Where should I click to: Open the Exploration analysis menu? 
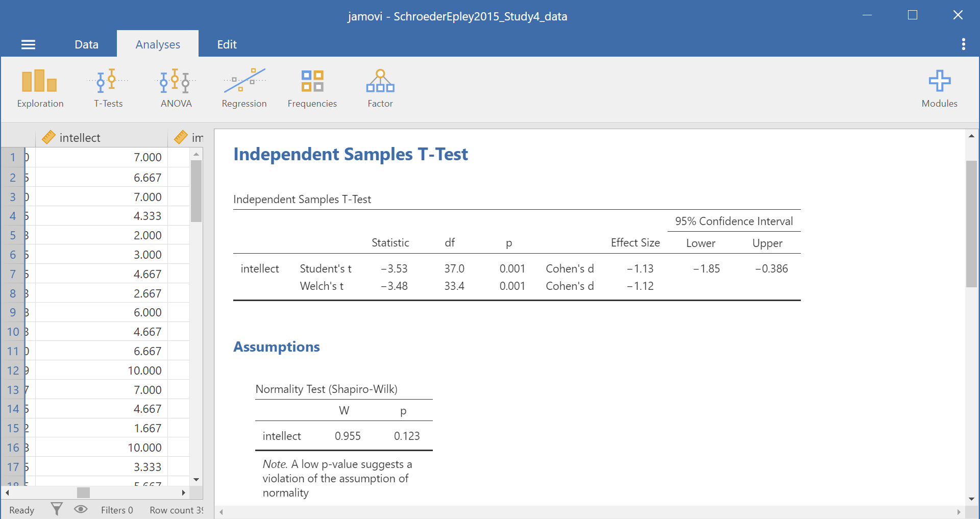(x=40, y=89)
